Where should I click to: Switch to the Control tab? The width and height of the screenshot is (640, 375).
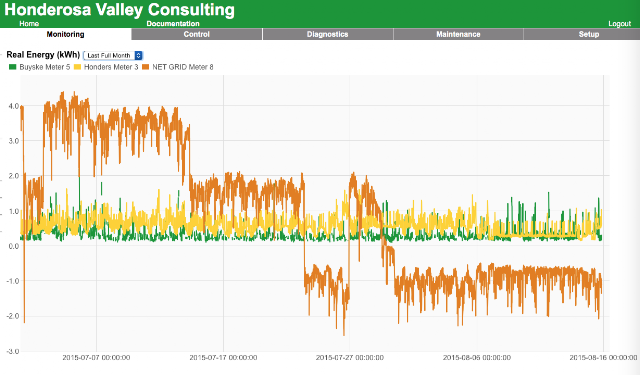197,34
